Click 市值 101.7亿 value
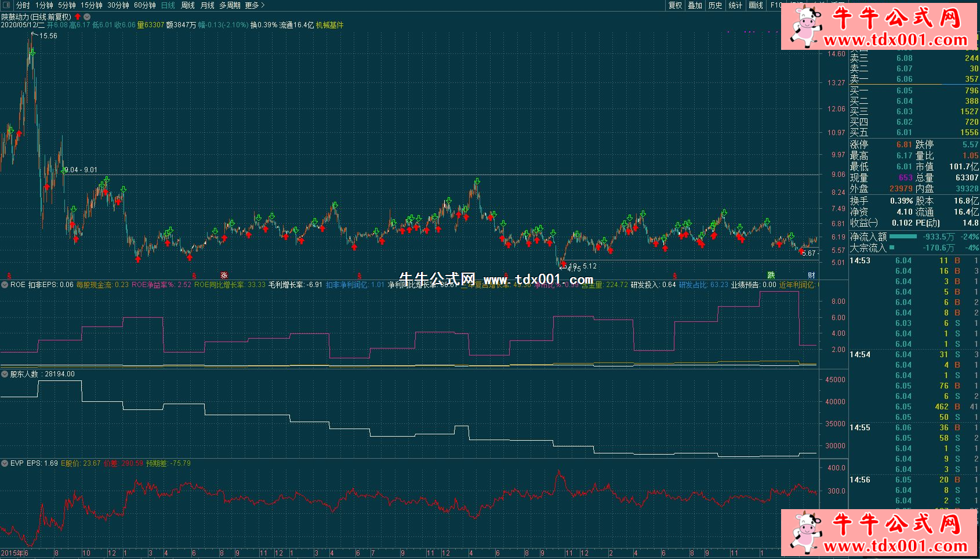 click(x=964, y=166)
